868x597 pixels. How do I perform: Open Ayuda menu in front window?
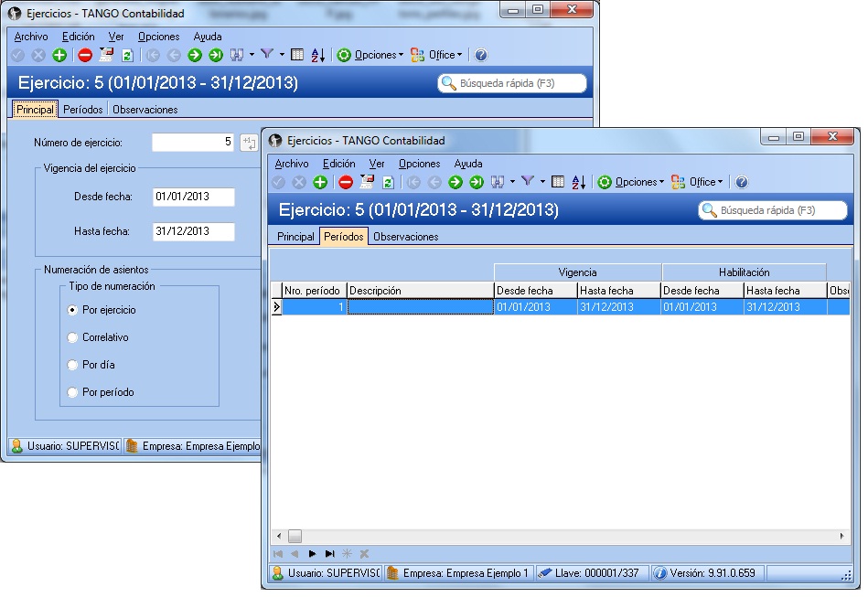point(468,164)
